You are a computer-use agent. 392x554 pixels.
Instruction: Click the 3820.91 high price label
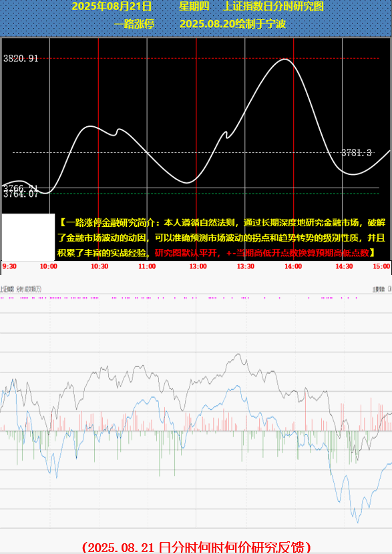21,58
